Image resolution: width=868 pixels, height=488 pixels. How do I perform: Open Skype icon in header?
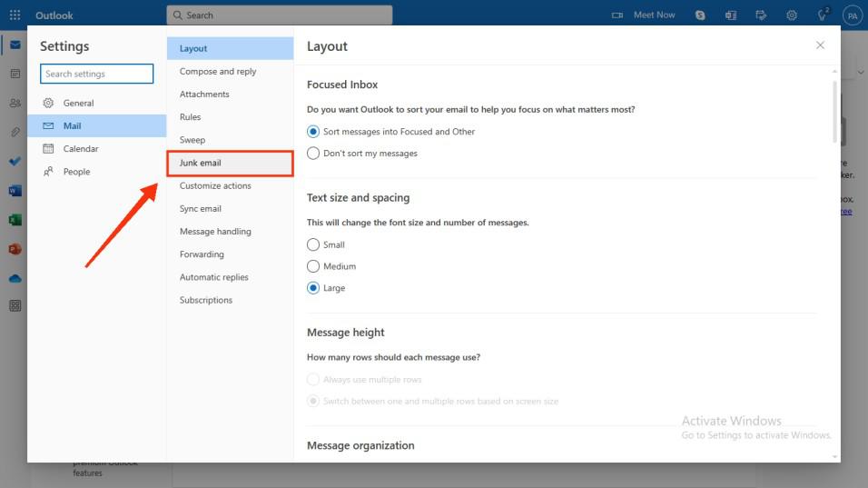(700, 15)
